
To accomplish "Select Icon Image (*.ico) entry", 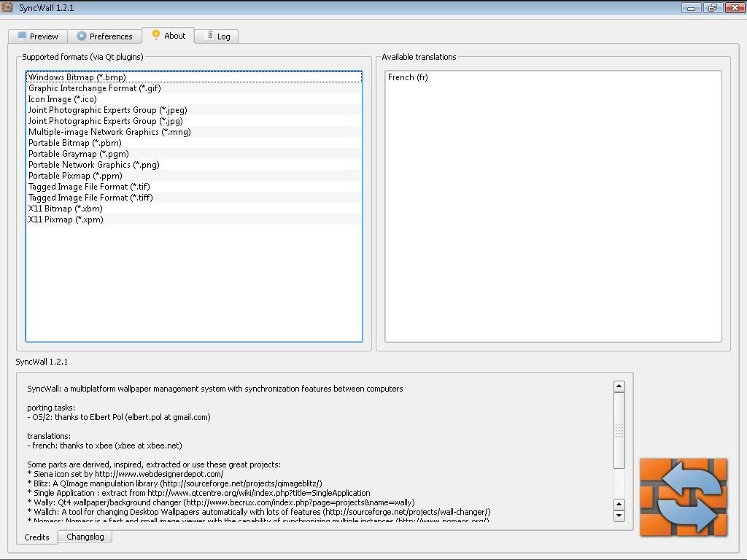I will click(194, 99).
